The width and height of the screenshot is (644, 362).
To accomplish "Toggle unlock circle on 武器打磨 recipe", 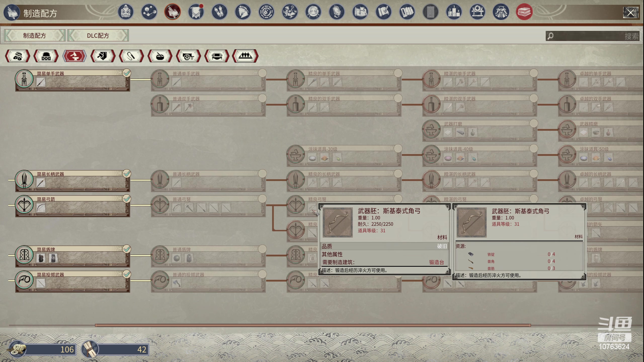I will tap(534, 123).
